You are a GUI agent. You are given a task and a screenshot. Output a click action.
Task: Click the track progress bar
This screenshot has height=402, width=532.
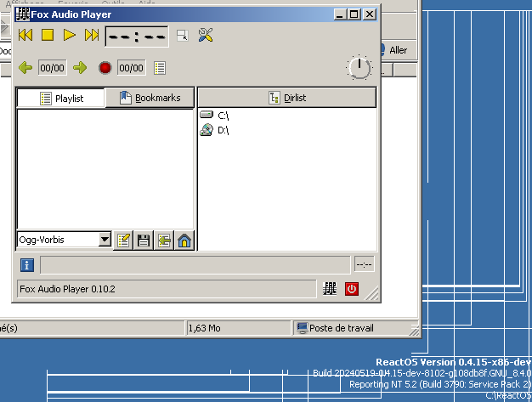tap(195, 265)
